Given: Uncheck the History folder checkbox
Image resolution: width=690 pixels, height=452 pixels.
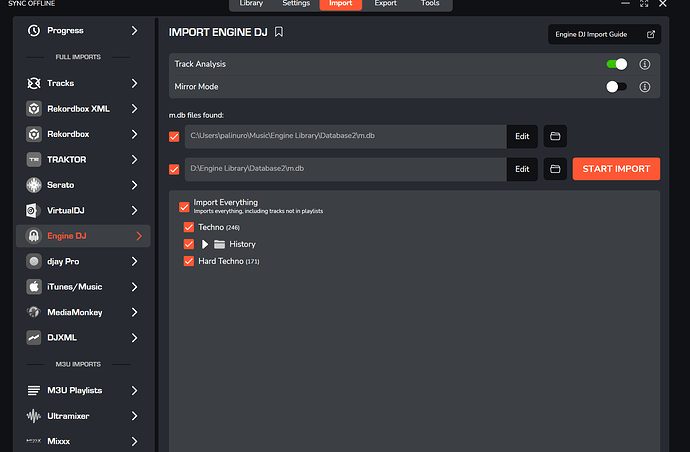Looking at the screenshot, I should [189, 244].
